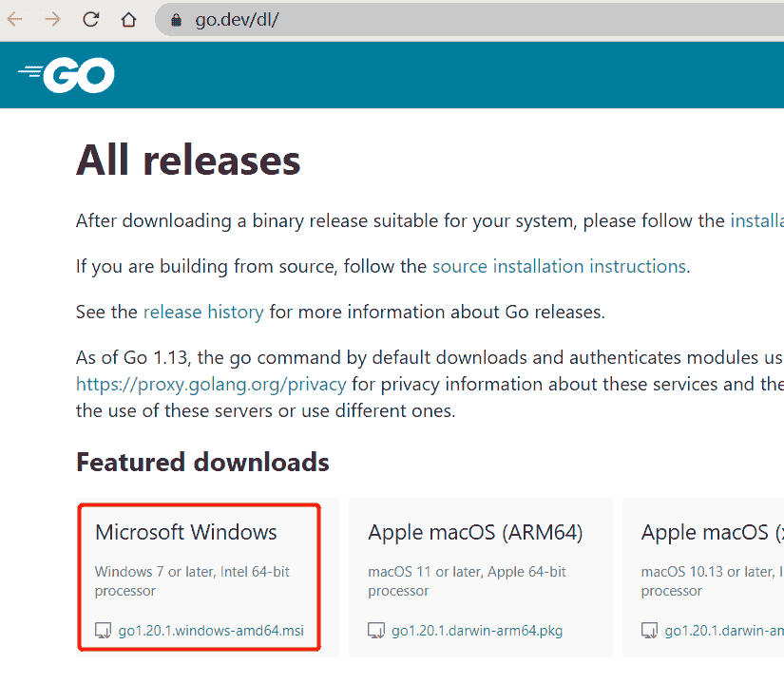Download go1.20.1.windows-amd64.msi via its filename
Viewport: 784px width, 683px height.
click(x=217, y=630)
